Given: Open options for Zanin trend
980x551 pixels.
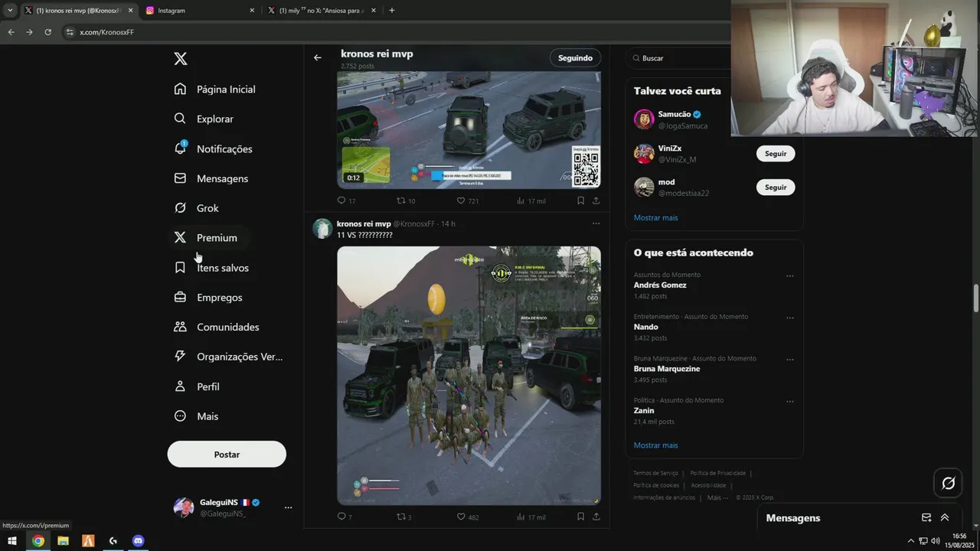Looking at the screenshot, I should coord(789,401).
